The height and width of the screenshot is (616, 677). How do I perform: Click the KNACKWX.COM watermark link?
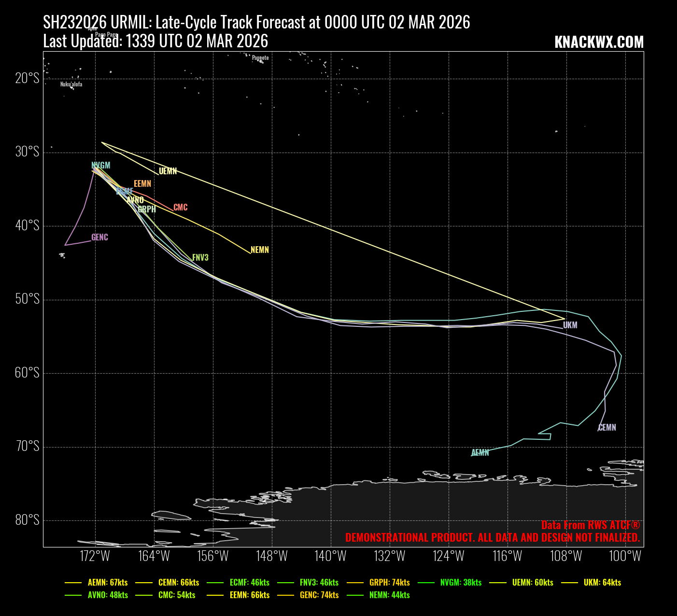(x=599, y=42)
